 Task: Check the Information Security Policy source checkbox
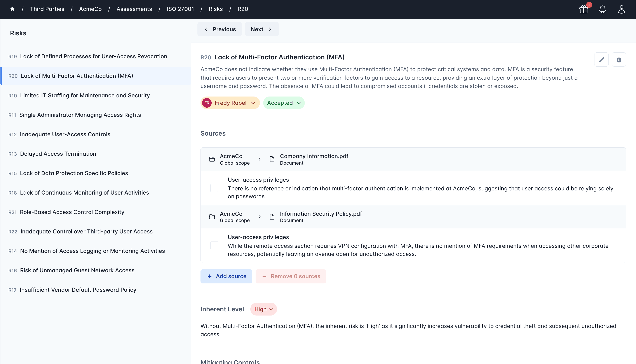point(214,245)
